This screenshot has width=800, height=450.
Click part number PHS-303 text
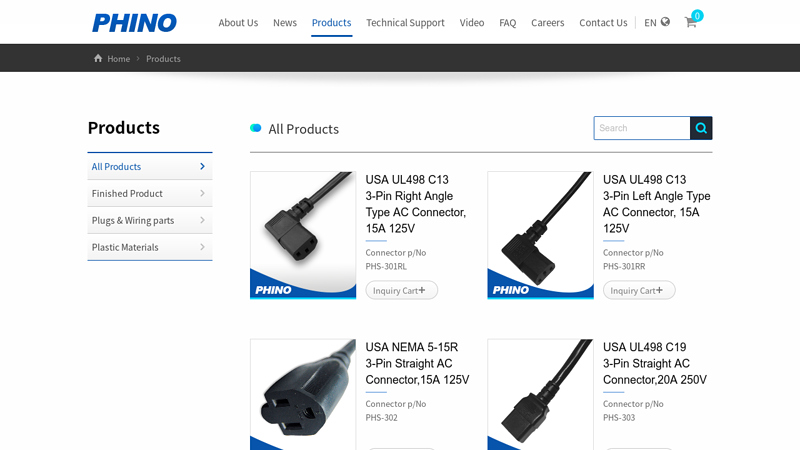[x=619, y=417]
